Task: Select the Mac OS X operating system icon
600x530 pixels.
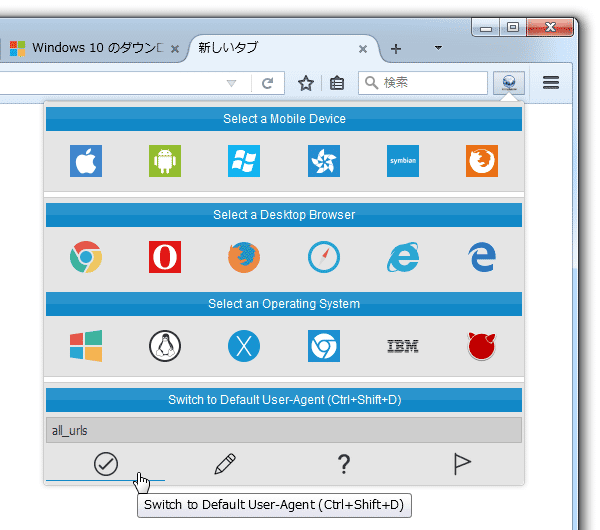Action: pos(244,346)
